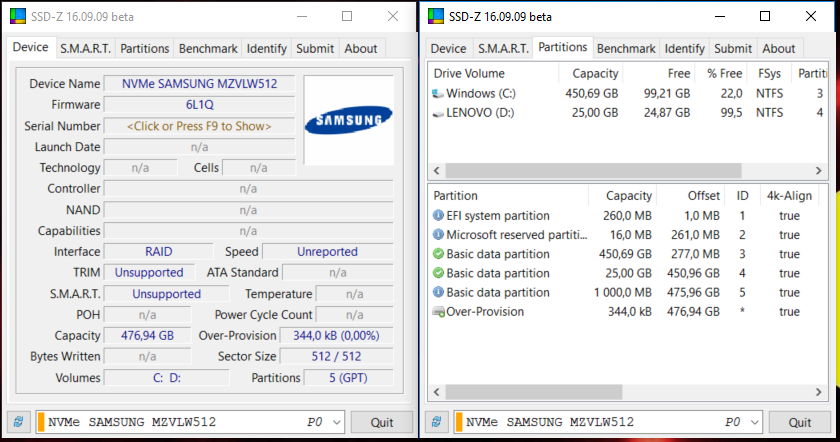The image size is (840, 442).
Task: Open Partitions tab in left window
Action: (x=145, y=49)
